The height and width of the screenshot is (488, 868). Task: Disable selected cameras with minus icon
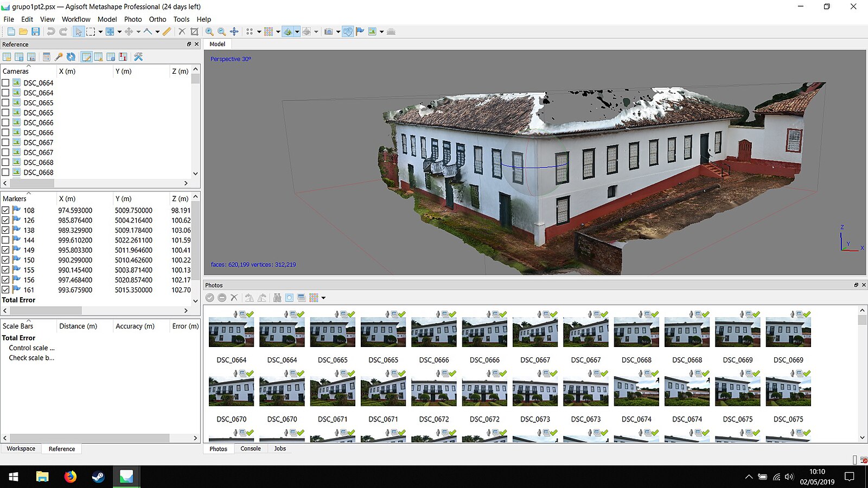coord(222,298)
